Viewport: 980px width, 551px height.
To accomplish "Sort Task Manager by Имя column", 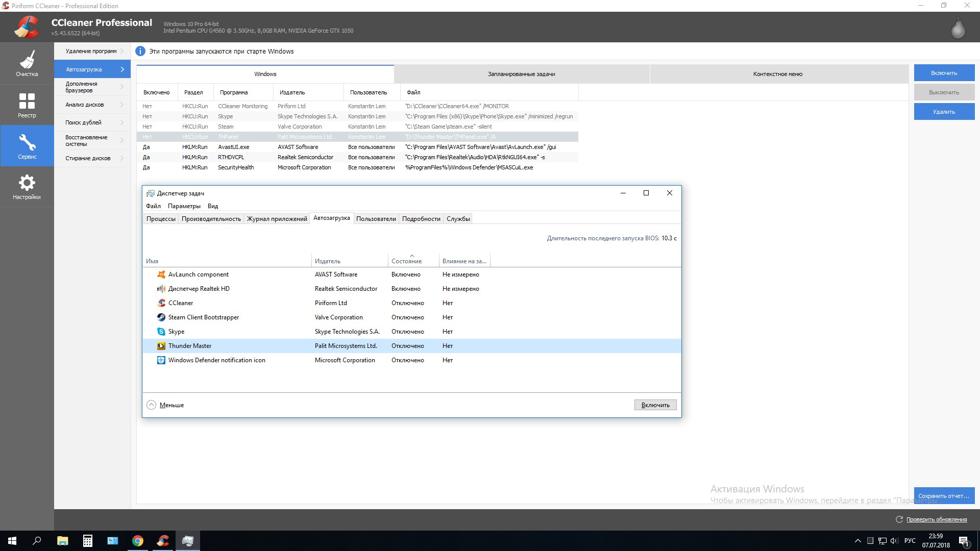I will tap(227, 261).
